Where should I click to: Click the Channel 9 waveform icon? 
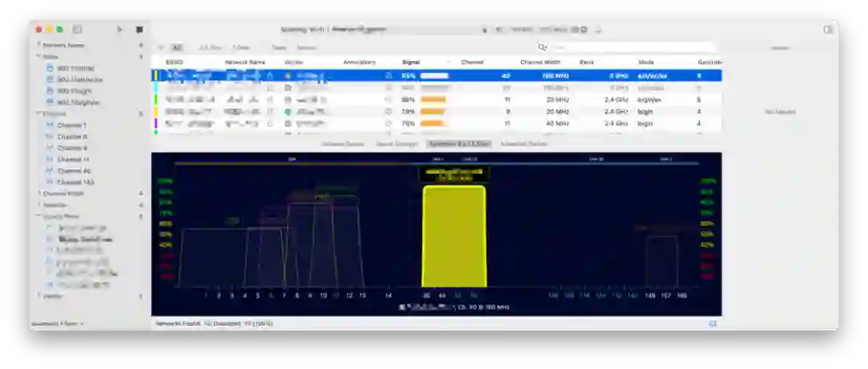[51, 148]
